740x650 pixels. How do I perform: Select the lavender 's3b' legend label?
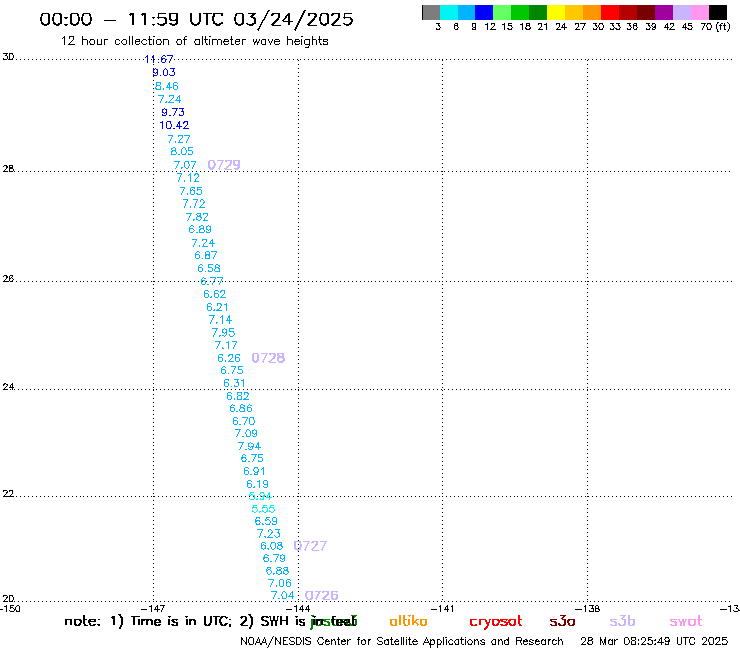tap(622, 622)
